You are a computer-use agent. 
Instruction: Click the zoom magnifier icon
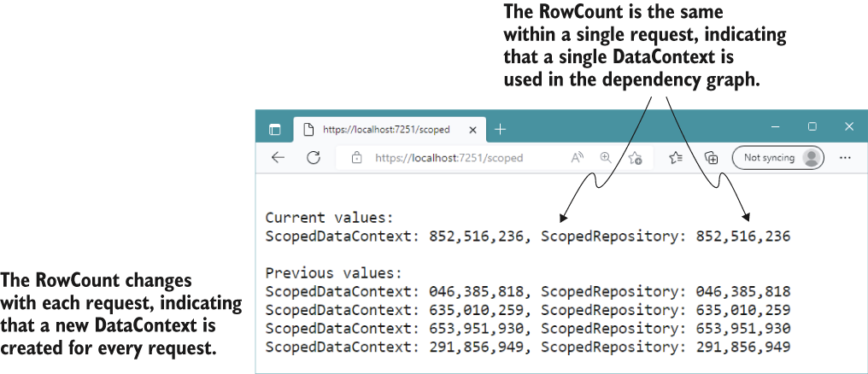606,158
